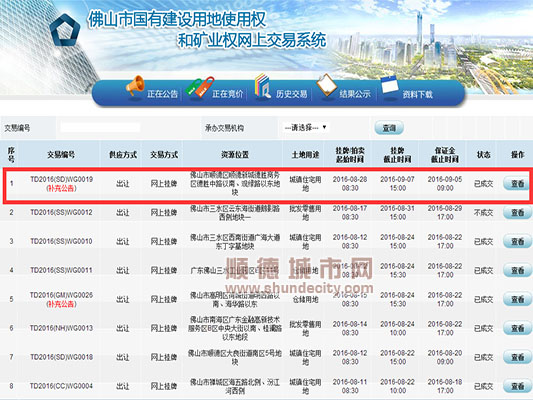Focus the 交易编号 search input field
The image size is (533, 400).
(x=100, y=128)
